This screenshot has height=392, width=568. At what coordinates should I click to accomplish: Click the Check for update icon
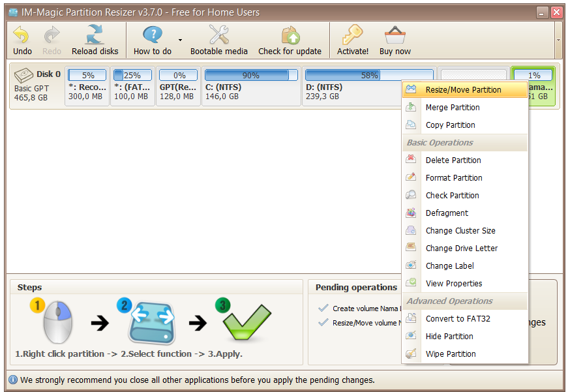coord(290,35)
